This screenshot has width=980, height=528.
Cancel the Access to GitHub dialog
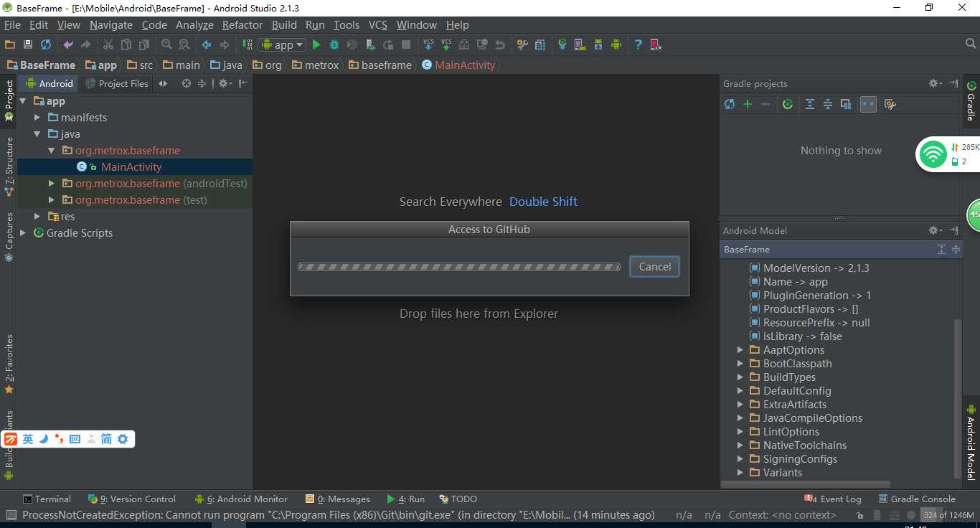(654, 266)
